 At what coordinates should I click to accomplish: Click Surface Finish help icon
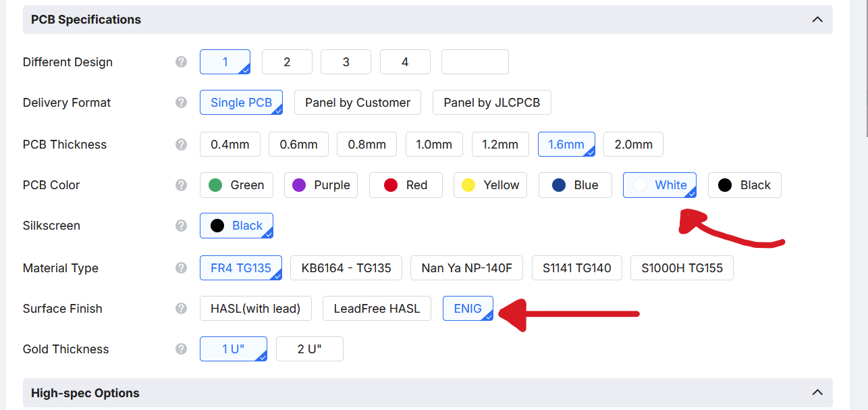181,309
